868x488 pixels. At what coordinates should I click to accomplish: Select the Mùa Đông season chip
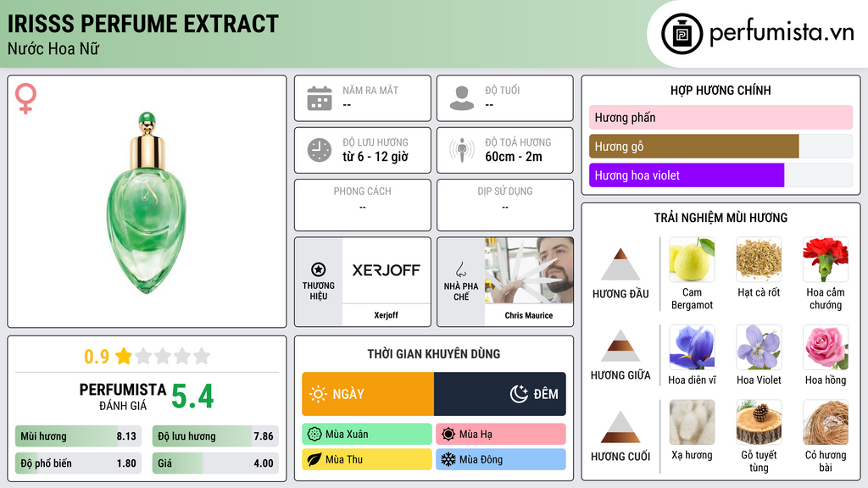point(500,459)
